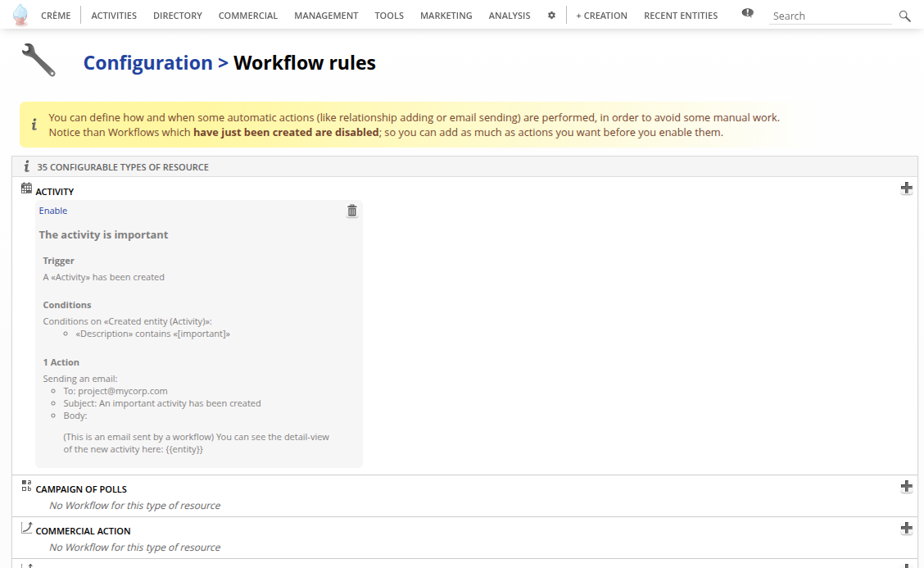
Task: Open the Marketing menu
Action: [x=446, y=16]
